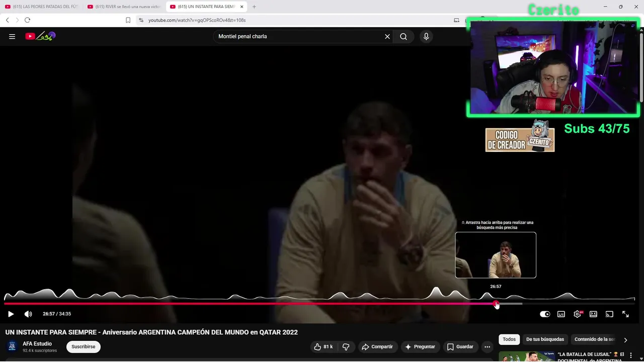Dislike the video with thumbs down
644x362 pixels.
pyautogui.click(x=346, y=347)
